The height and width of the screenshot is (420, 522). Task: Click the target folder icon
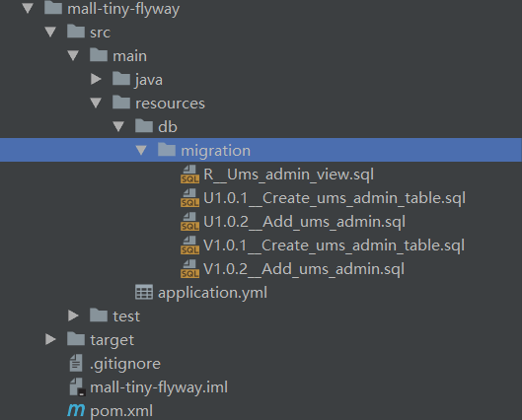tap(76, 339)
